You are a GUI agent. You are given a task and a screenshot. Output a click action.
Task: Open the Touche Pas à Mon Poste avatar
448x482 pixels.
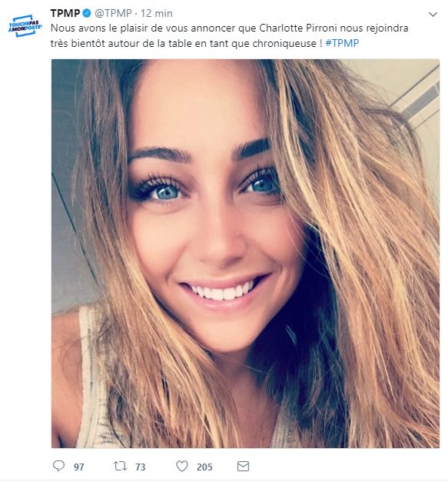click(25, 26)
